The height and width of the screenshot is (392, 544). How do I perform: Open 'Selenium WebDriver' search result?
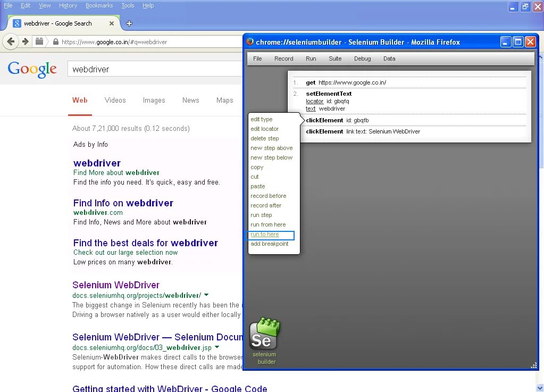tap(116, 285)
